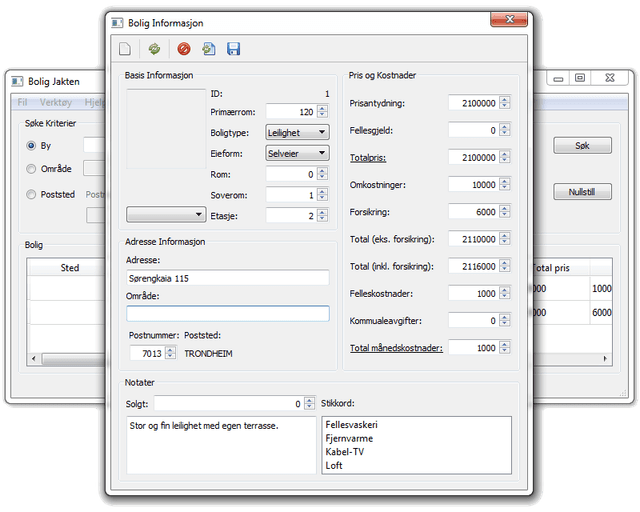The image size is (640, 512).
Task: Open the Verktøy menu
Action: pyautogui.click(x=56, y=102)
